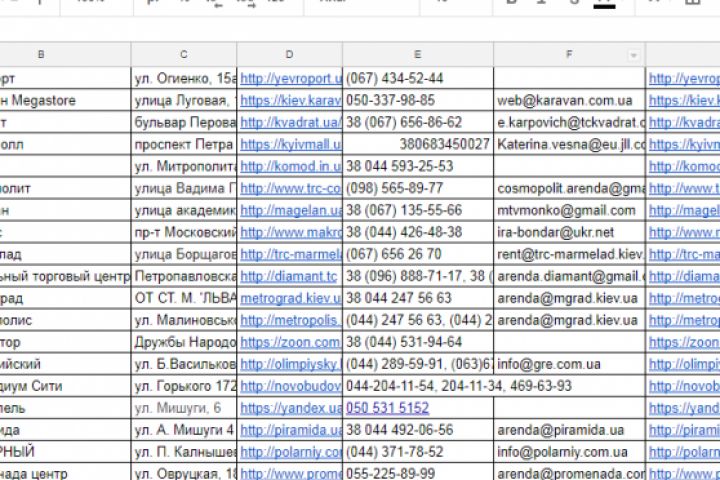The image size is (720, 480).
Task: Open the metrograd.kiev.u link in column D
Action: click(x=291, y=299)
